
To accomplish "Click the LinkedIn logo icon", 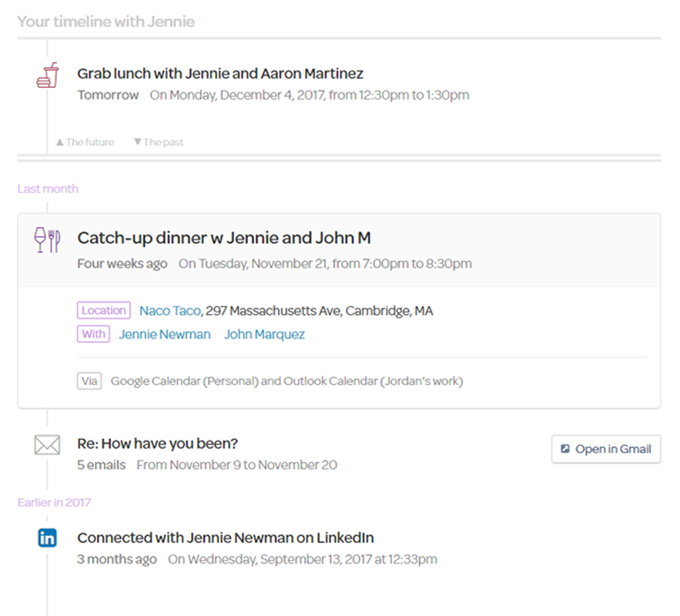I will pyautogui.click(x=48, y=538).
